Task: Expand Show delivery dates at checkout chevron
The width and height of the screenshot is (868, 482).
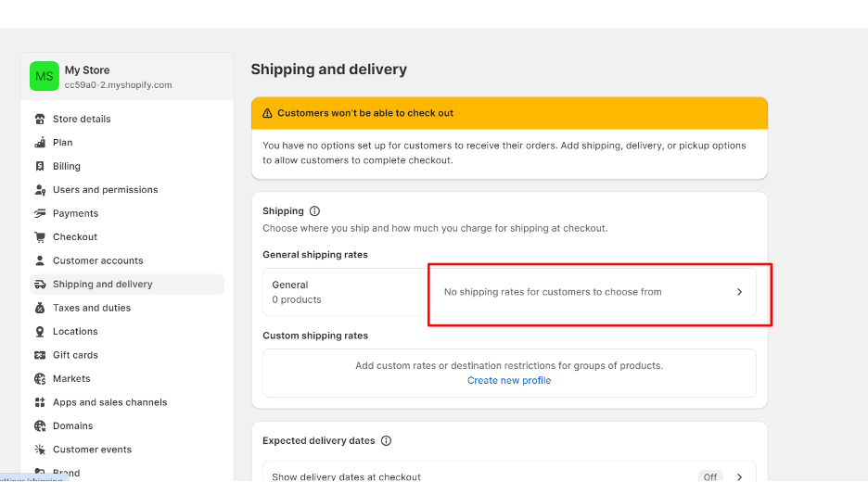Action: [740, 476]
